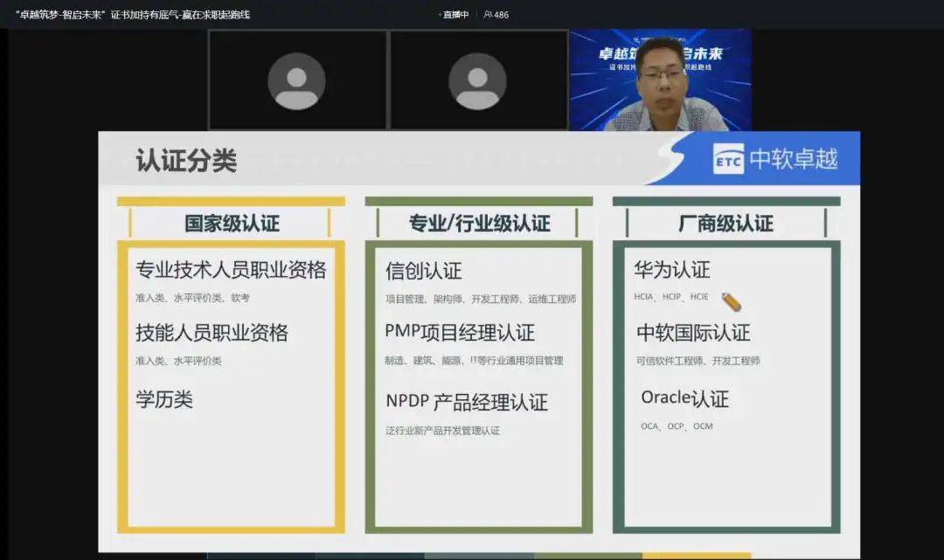The height and width of the screenshot is (560, 944).
Task: Click the 中软卓越 brand name text
Action: point(794,159)
